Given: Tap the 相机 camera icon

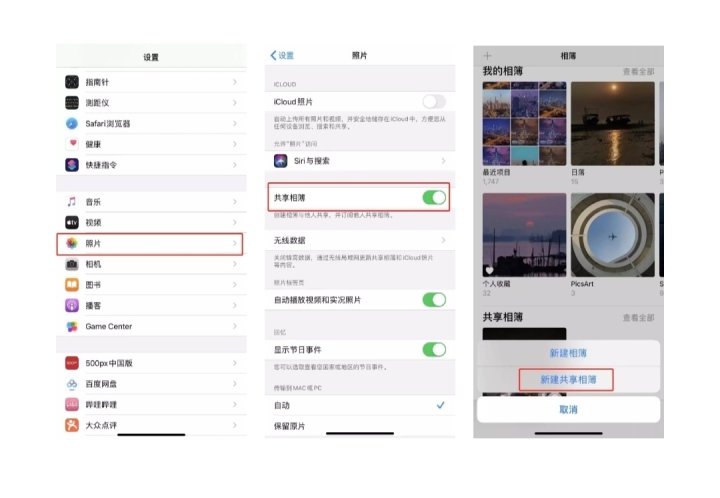Looking at the screenshot, I should (x=72, y=264).
